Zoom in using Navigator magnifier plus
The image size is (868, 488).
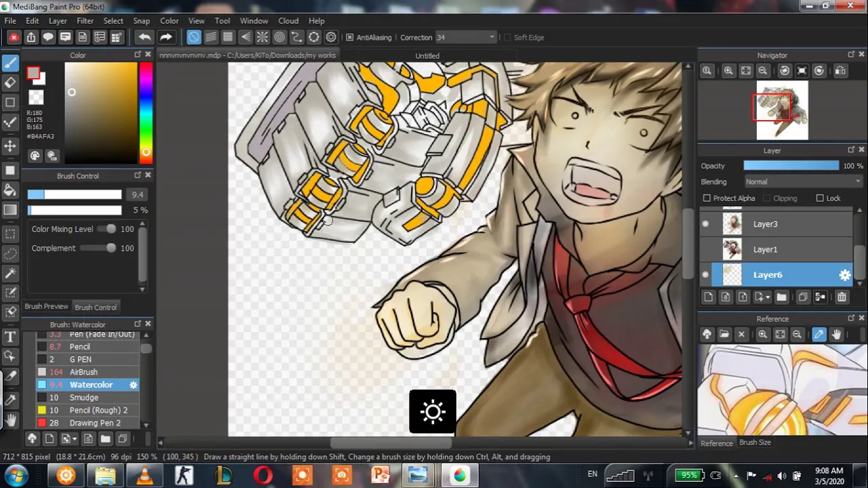click(x=728, y=70)
